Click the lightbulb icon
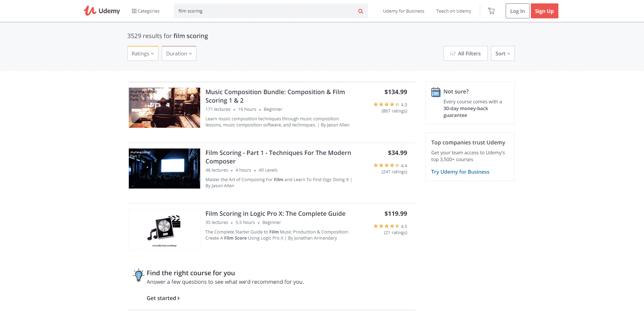644x315 pixels. click(138, 275)
